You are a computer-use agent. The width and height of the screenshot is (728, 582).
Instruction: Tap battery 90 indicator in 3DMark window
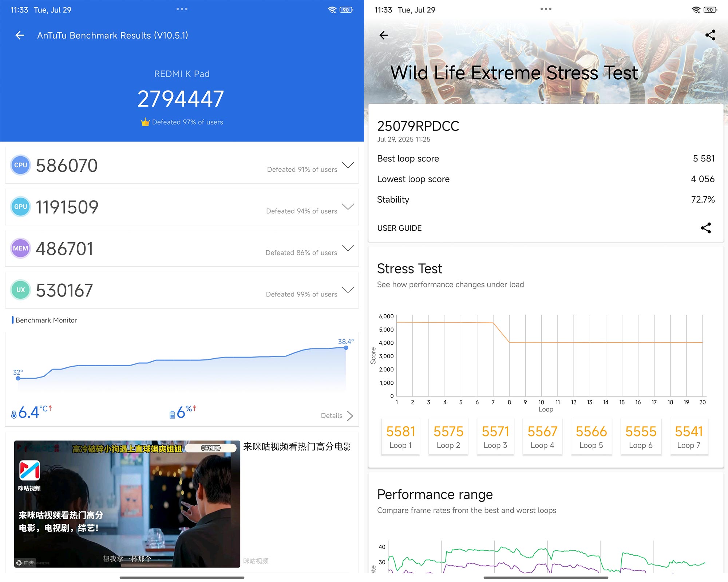pos(710,10)
